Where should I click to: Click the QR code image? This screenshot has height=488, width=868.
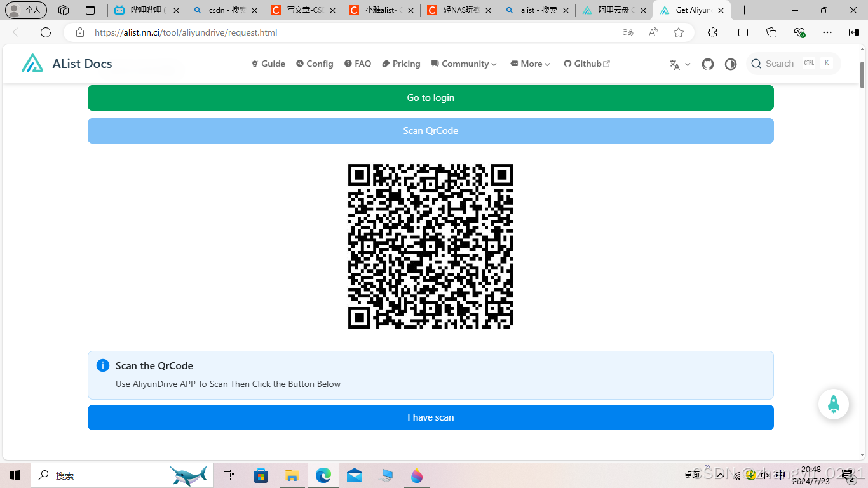(430, 246)
